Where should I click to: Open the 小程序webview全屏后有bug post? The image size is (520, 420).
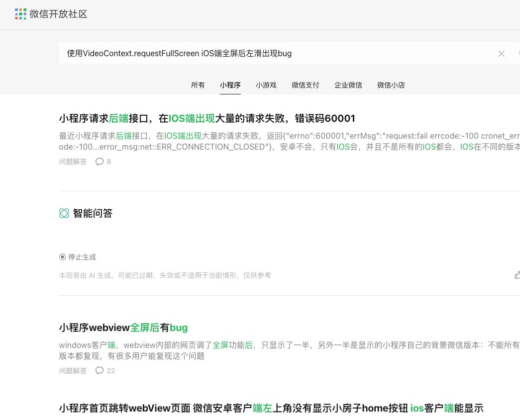click(x=123, y=328)
